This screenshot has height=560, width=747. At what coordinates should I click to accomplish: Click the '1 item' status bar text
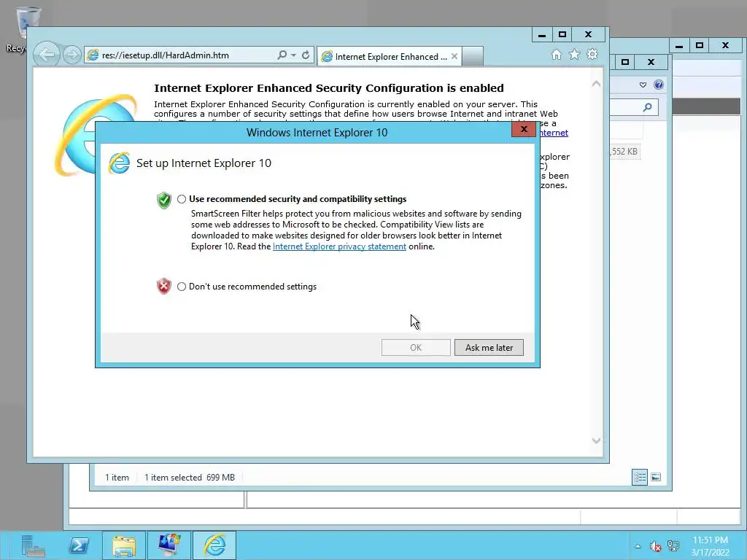point(117,478)
